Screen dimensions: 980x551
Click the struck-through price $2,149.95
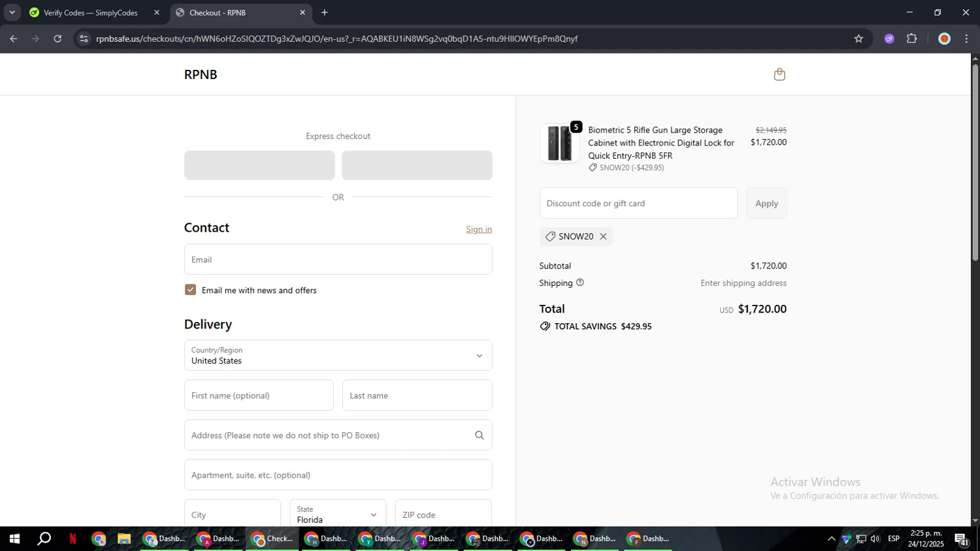tap(771, 130)
